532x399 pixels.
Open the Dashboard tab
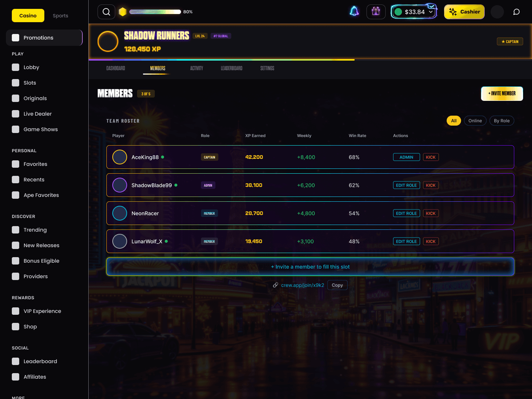(x=116, y=68)
